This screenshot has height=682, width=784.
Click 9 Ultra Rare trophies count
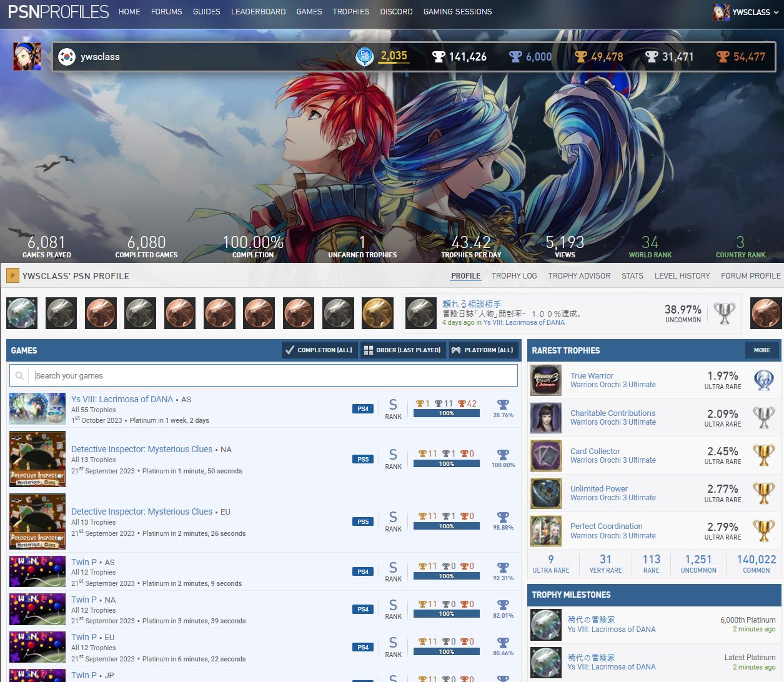pyautogui.click(x=551, y=563)
